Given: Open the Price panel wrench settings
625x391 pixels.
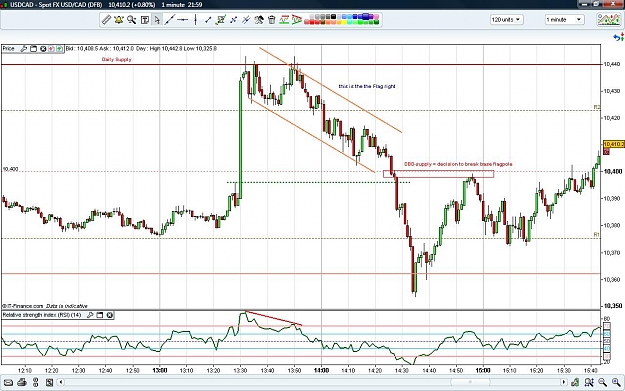Looking at the screenshot, I should tap(24, 49).
